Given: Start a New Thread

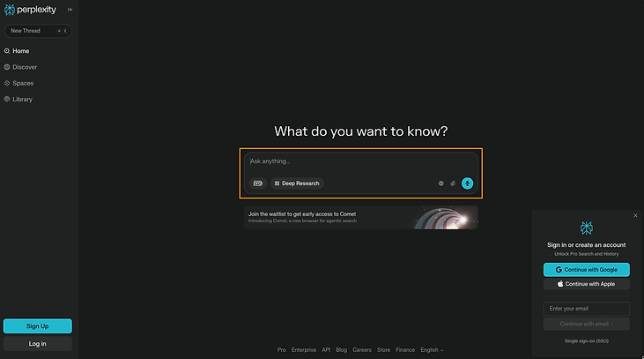Looking at the screenshot, I should (38, 31).
